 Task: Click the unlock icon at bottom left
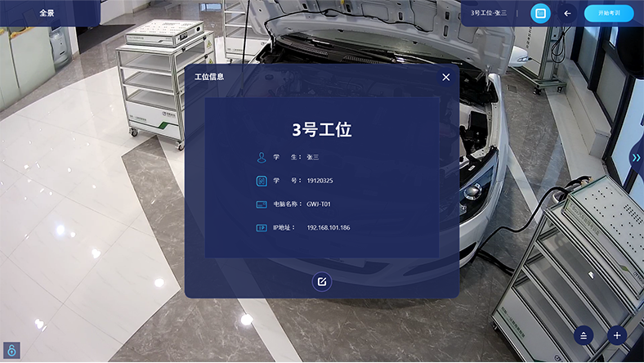click(11, 350)
